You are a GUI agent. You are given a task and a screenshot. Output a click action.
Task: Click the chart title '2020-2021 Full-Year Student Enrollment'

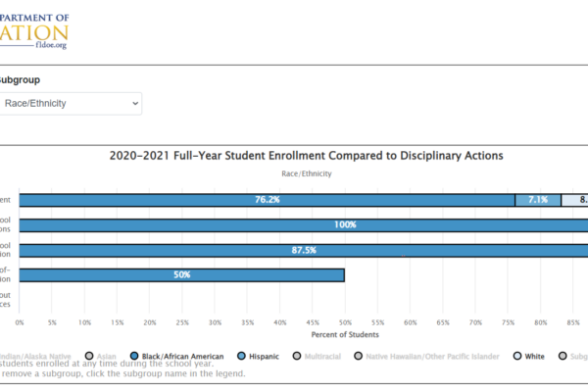tap(307, 156)
